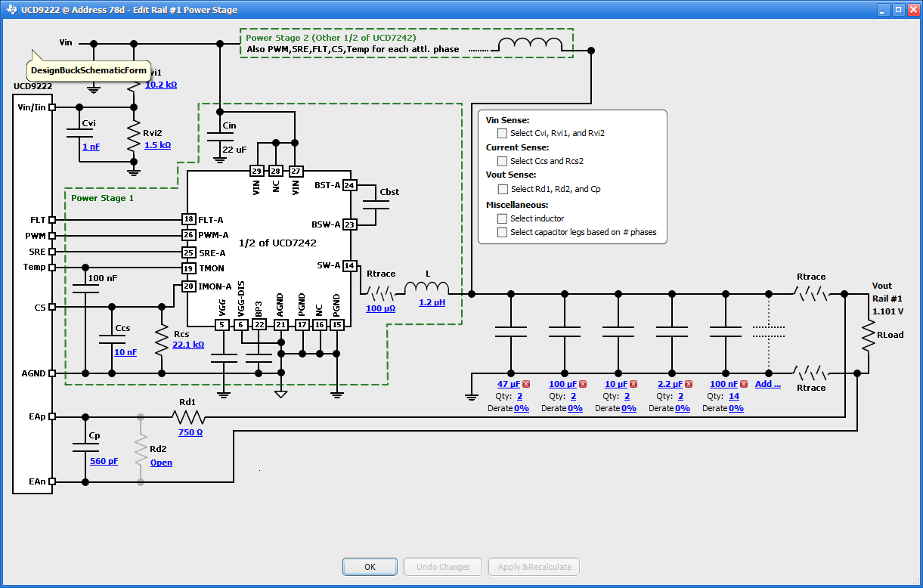Edit inductor L 1.2 µH value

(x=432, y=302)
